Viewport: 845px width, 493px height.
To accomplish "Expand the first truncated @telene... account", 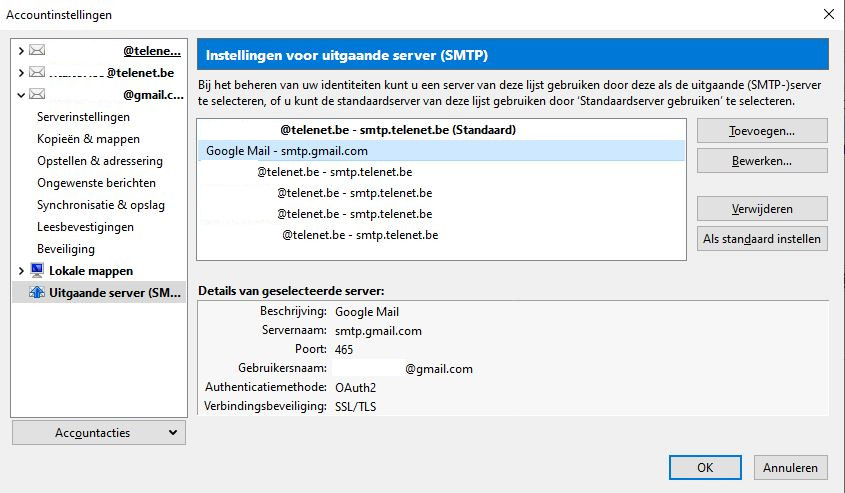I will [x=21, y=51].
